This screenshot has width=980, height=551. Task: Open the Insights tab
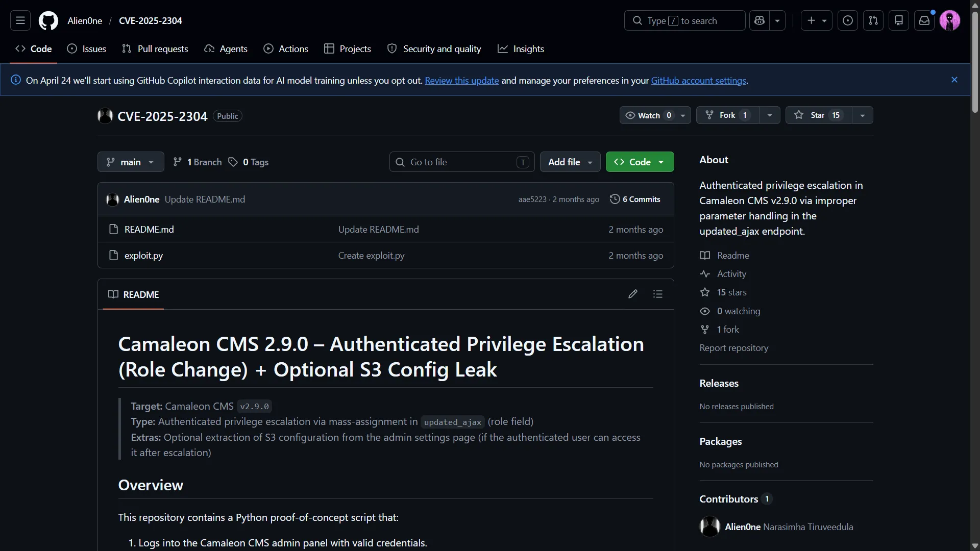click(x=521, y=48)
